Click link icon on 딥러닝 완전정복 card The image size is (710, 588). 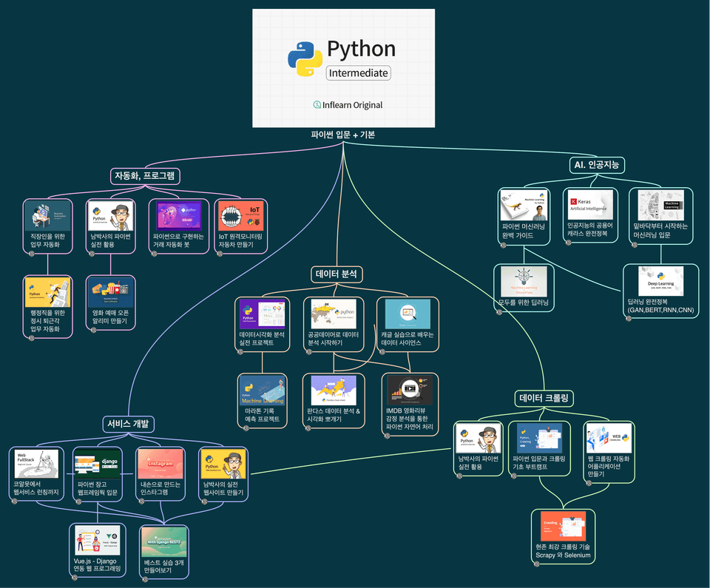coord(629,319)
